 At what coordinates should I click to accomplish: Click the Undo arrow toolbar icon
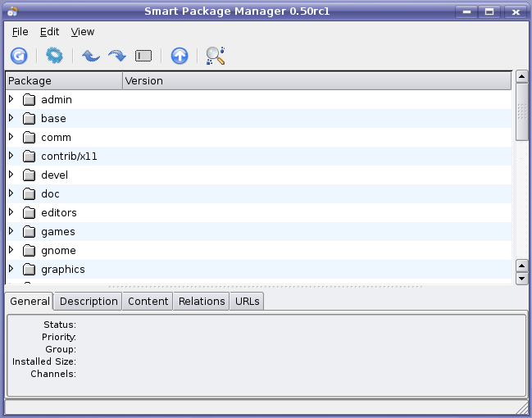coord(91,56)
